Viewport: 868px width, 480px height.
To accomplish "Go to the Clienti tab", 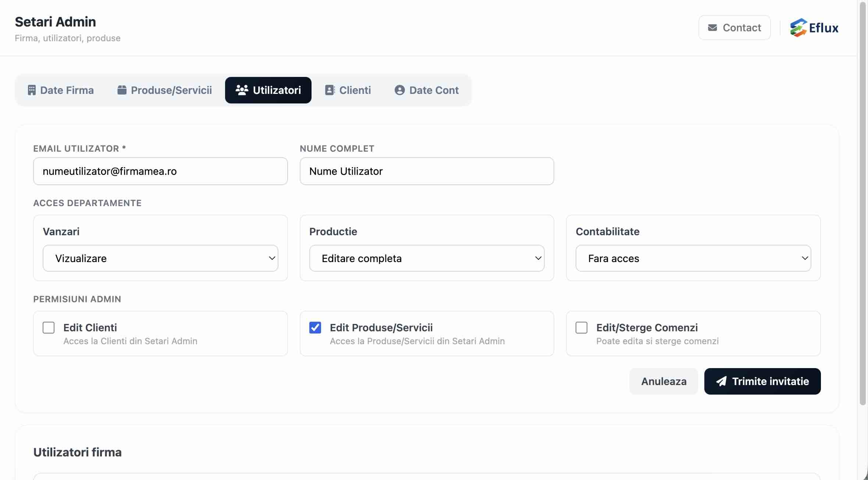I will 348,90.
